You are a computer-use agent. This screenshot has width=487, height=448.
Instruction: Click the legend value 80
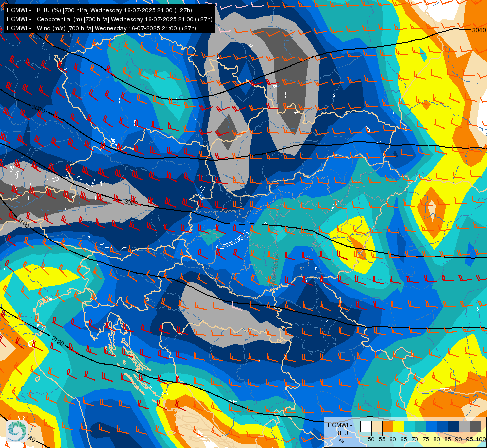[x=437, y=439]
